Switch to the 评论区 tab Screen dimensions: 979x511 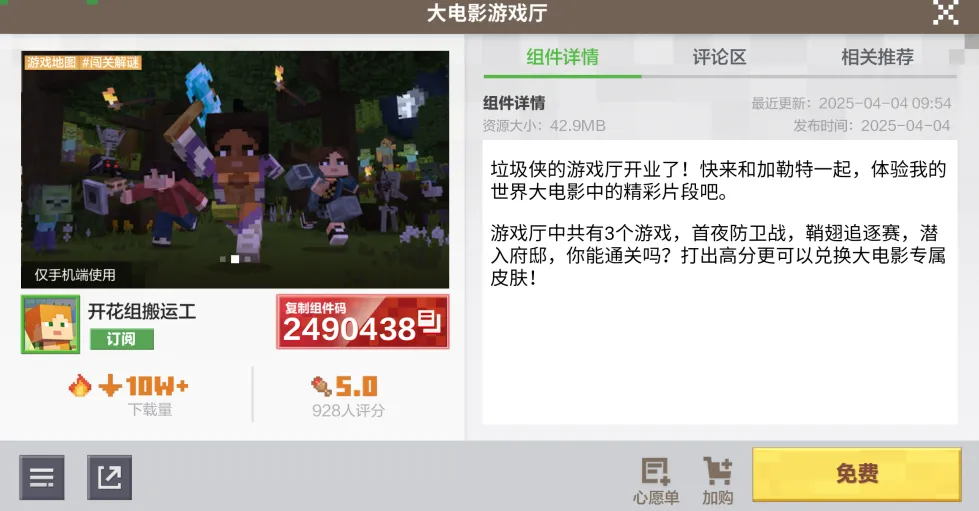(x=719, y=57)
